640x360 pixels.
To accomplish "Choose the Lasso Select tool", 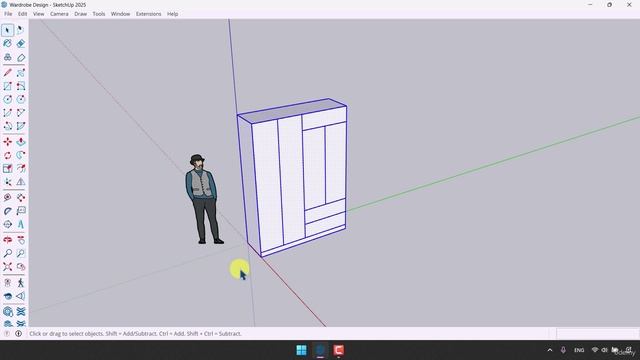I will [x=20, y=30].
